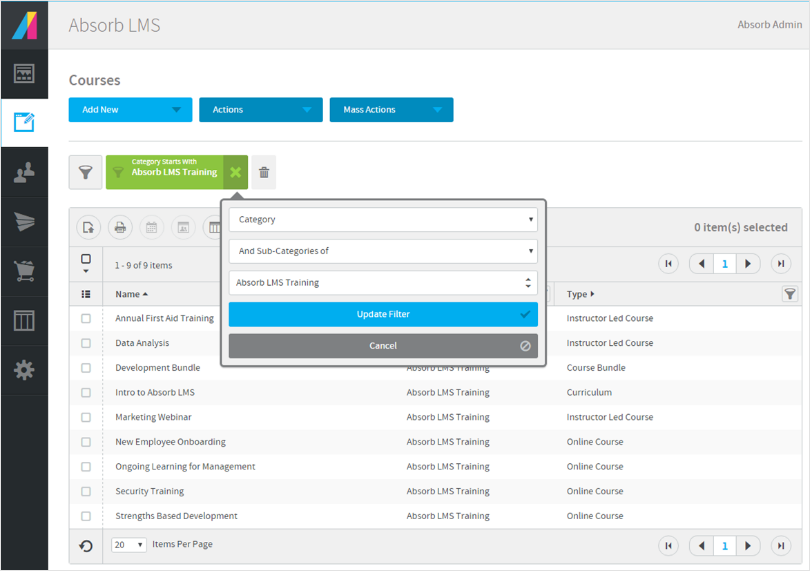The image size is (810, 571).
Task: Check the Development Bundle row
Action: [86, 368]
